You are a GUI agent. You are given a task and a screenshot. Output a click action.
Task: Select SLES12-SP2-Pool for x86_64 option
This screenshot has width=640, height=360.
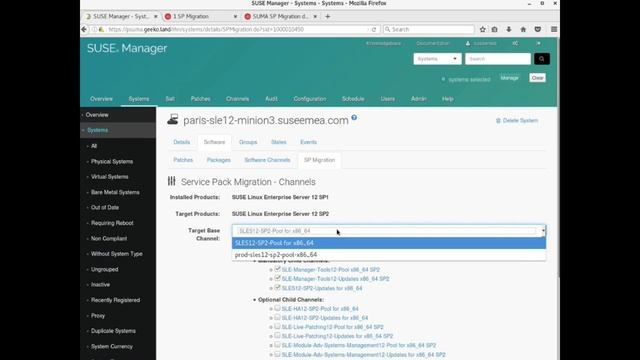point(389,243)
